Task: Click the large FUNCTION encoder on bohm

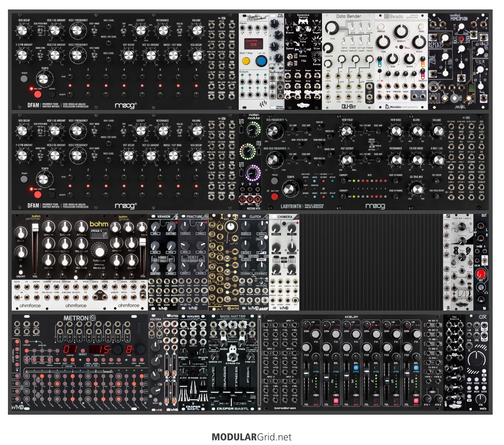Action: pos(99,251)
